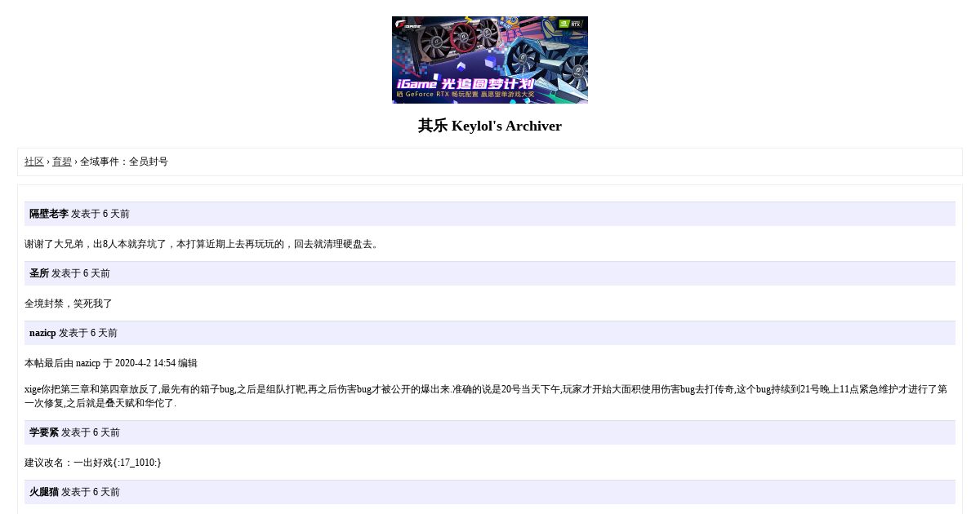Select the post author name nazicp
Image resolution: width=980 pixels, height=514 pixels.
point(42,333)
